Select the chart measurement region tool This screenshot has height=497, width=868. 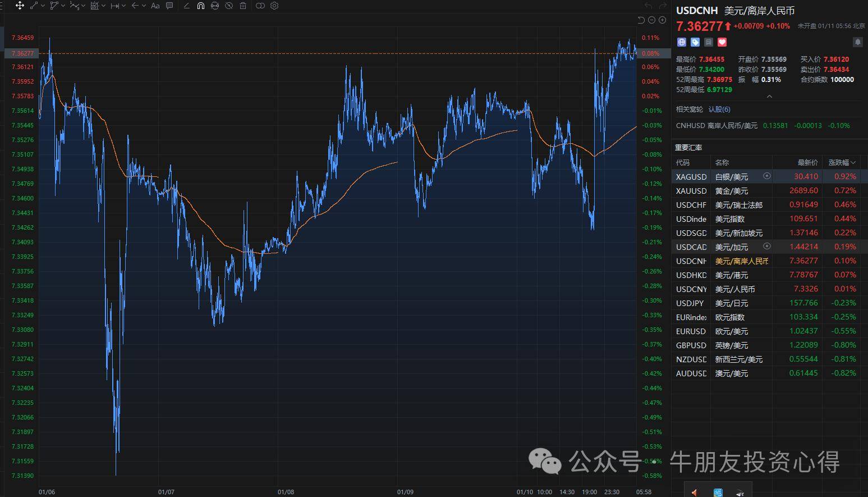coord(95,6)
